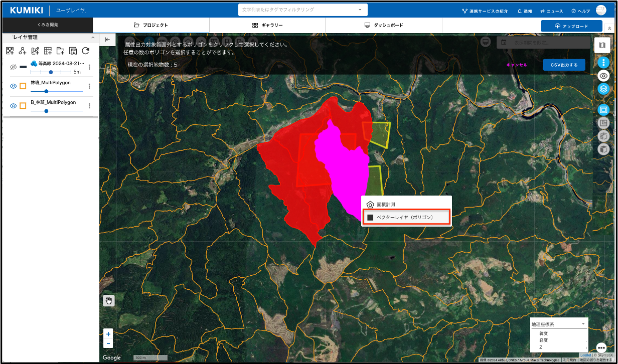Hide the 林班_MultiPolygon layer

pyautogui.click(x=14, y=86)
